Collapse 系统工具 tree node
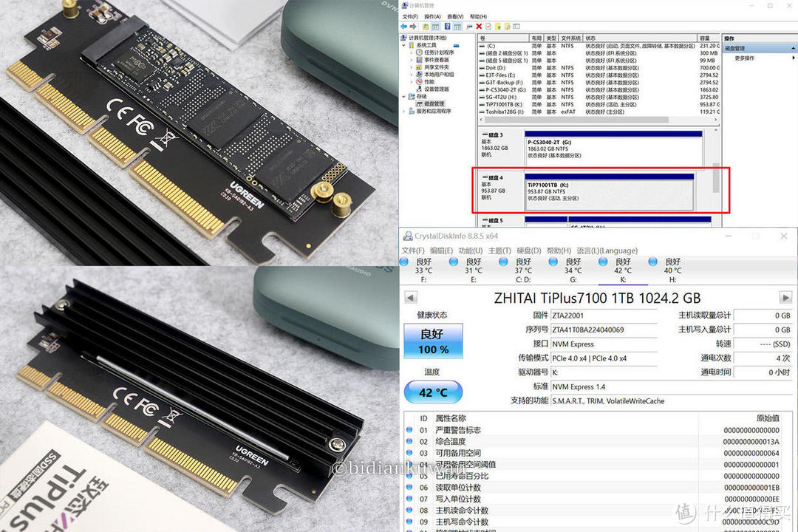Screen dimensions: 798x532 [404, 45]
